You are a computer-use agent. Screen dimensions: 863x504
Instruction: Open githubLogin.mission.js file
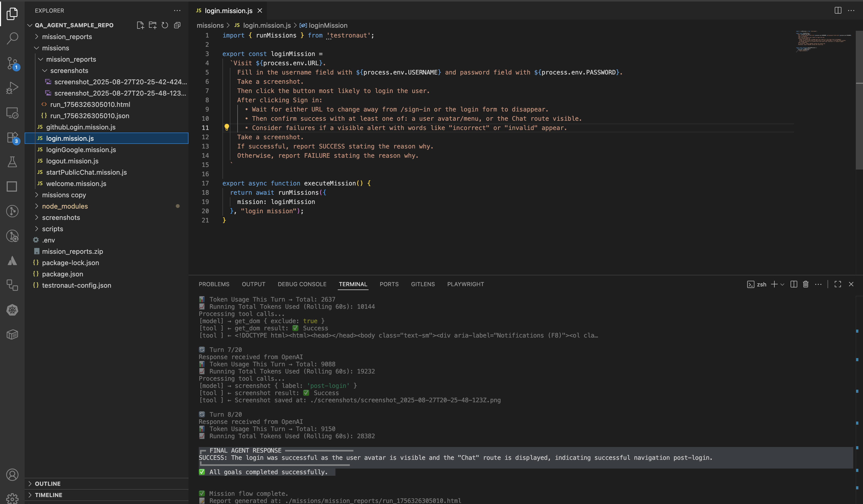pyautogui.click(x=107, y=127)
